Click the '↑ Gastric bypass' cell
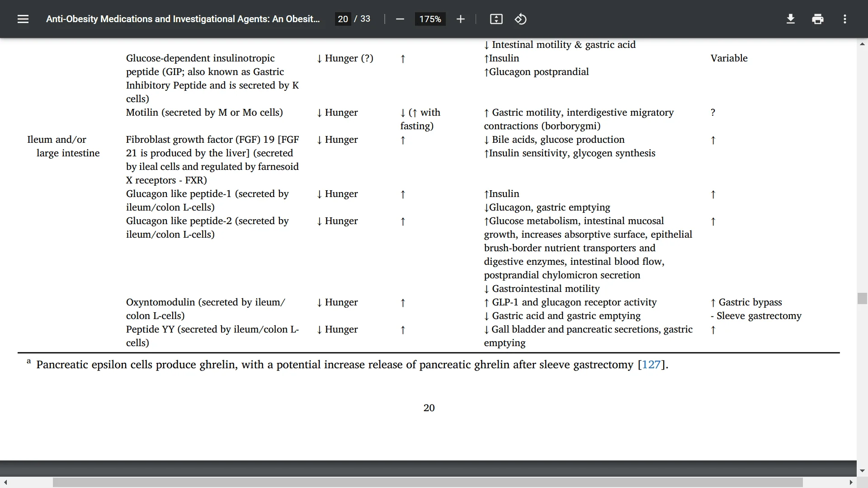This screenshot has width=868, height=488. [746, 302]
